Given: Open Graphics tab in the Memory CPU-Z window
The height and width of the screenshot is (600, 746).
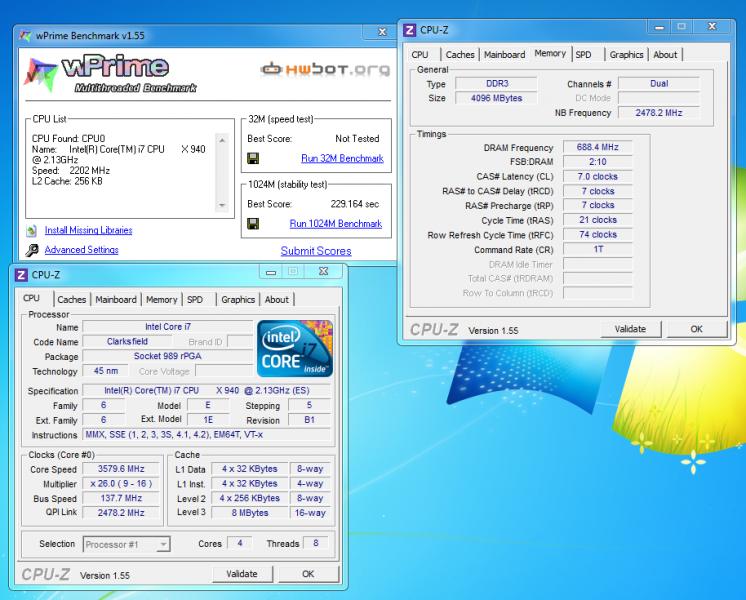Looking at the screenshot, I should click(x=627, y=55).
